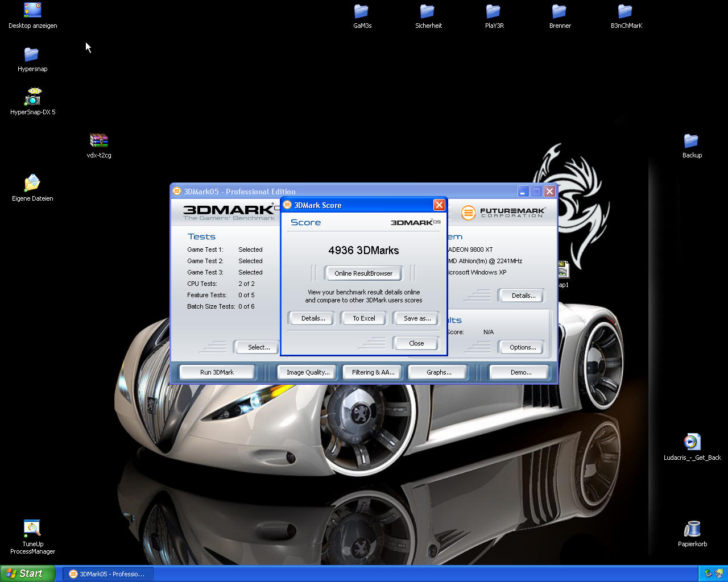Open the Ludacris_-_Get_Back media file
Image resolution: width=728 pixels, height=582 pixels.
coord(692,442)
